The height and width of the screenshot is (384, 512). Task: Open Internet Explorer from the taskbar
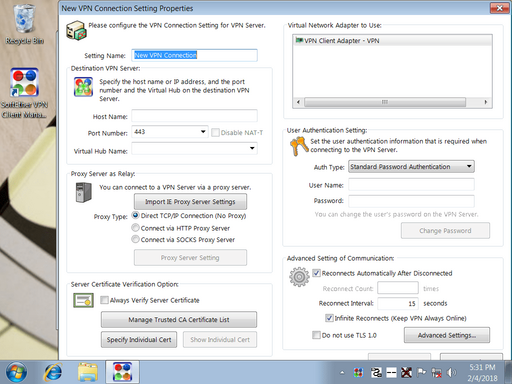53,372
